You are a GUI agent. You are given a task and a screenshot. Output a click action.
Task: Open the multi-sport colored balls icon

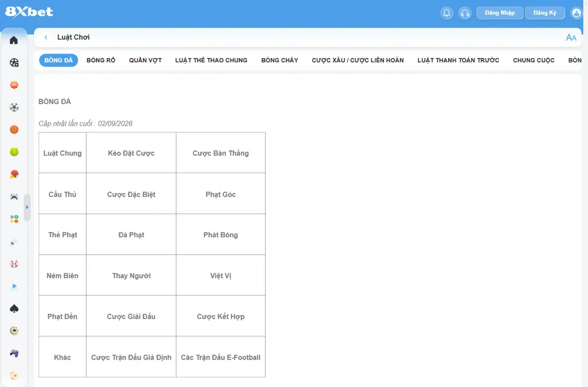click(x=14, y=219)
